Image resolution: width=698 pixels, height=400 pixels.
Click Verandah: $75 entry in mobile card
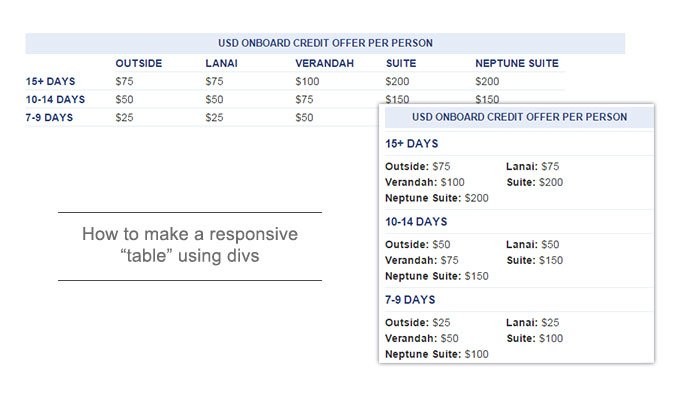point(422,260)
